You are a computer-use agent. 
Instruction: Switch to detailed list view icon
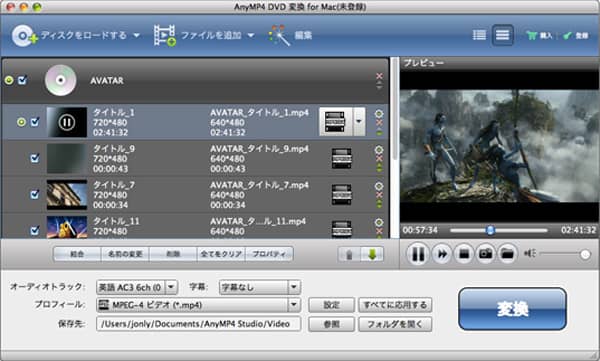[479, 35]
